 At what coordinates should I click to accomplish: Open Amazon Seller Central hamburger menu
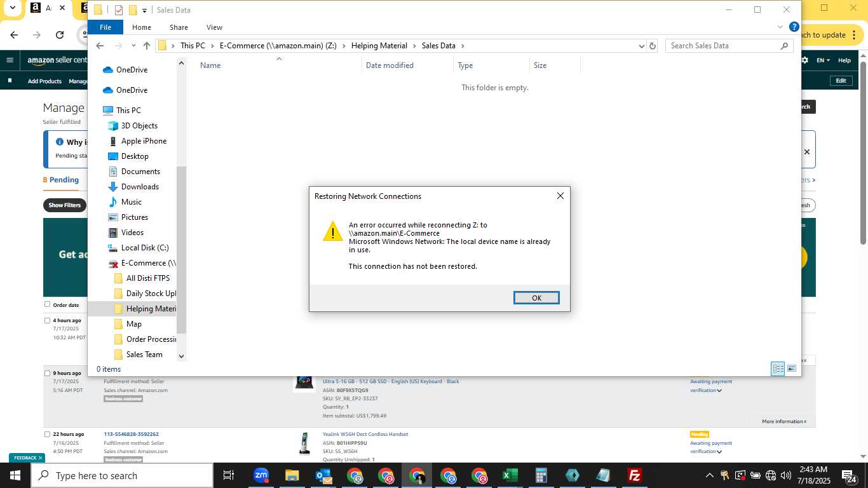10,60
